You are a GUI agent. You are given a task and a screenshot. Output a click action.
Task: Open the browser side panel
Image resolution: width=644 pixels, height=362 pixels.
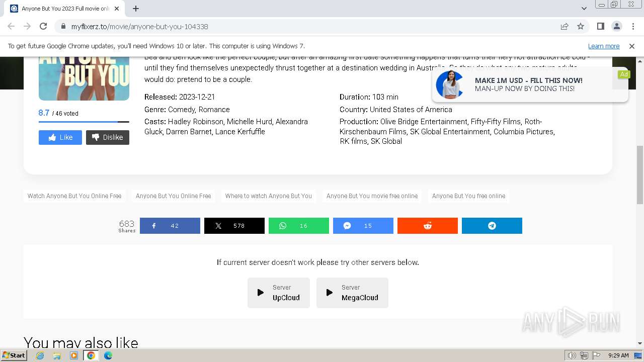(x=600, y=26)
